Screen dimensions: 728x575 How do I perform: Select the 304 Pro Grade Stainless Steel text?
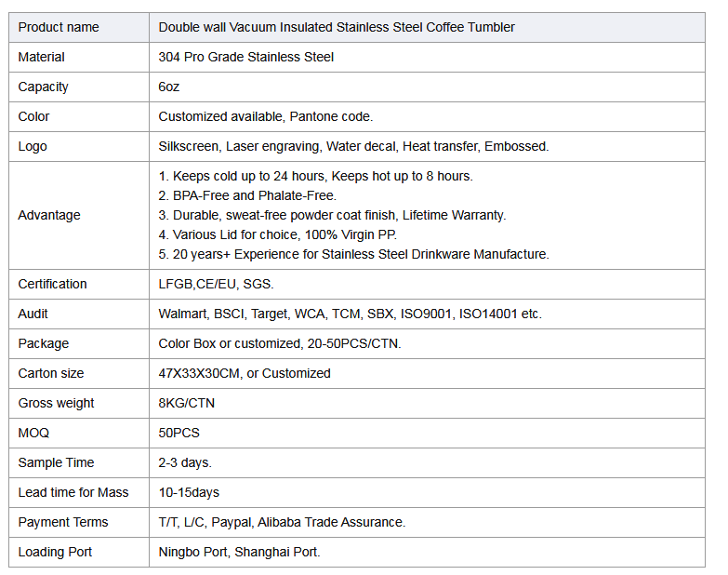tap(246, 57)
